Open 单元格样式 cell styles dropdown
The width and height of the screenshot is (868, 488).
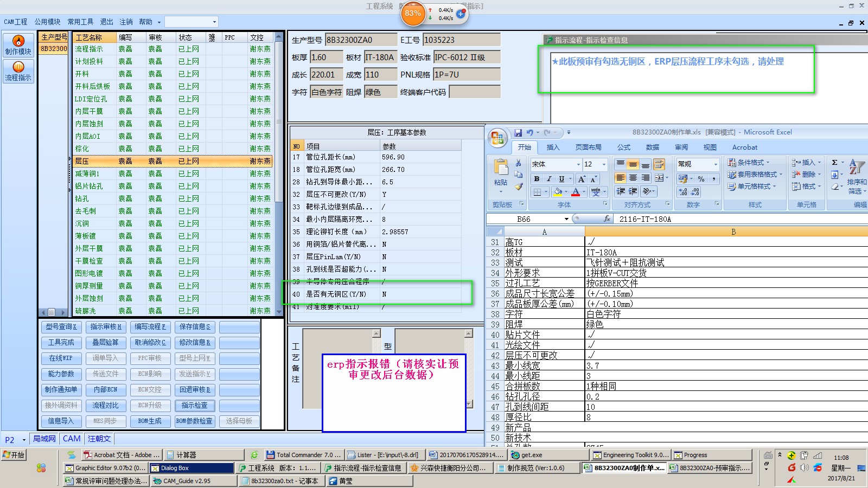coord(751,186)
